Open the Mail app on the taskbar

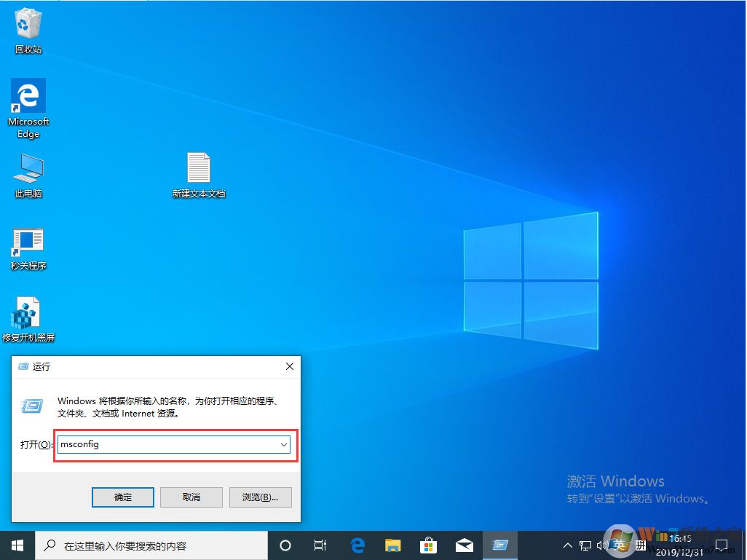click(465, 545)
